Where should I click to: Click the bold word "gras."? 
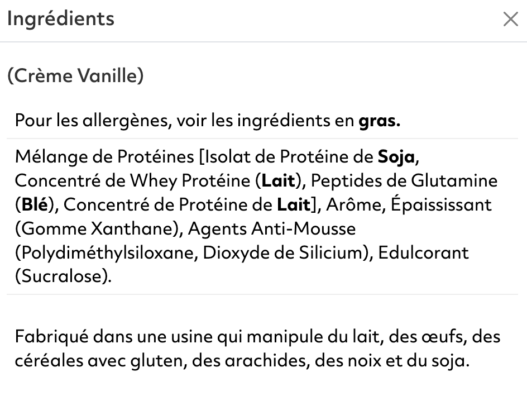(379, 120)
